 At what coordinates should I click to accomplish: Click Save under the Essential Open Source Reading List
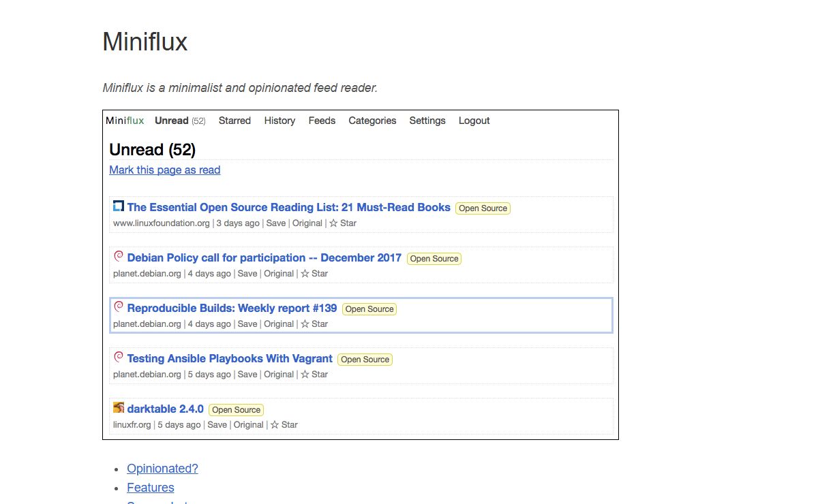click(x=276, y=223)
